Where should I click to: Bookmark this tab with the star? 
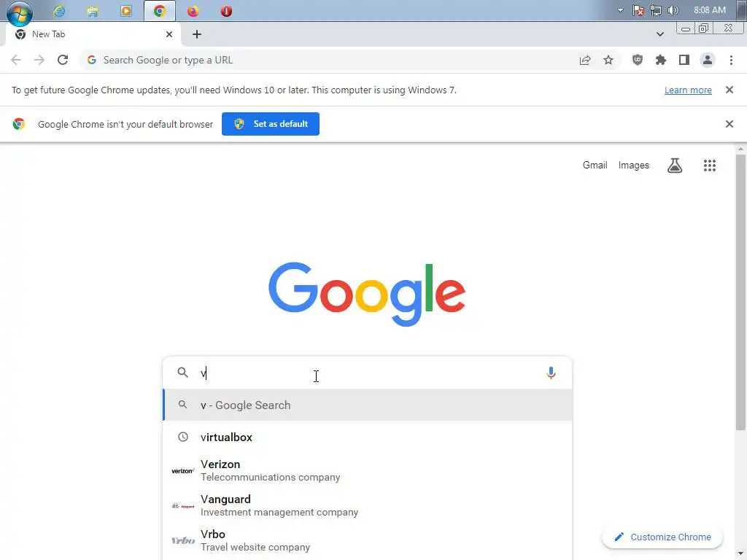click(608, 60)
